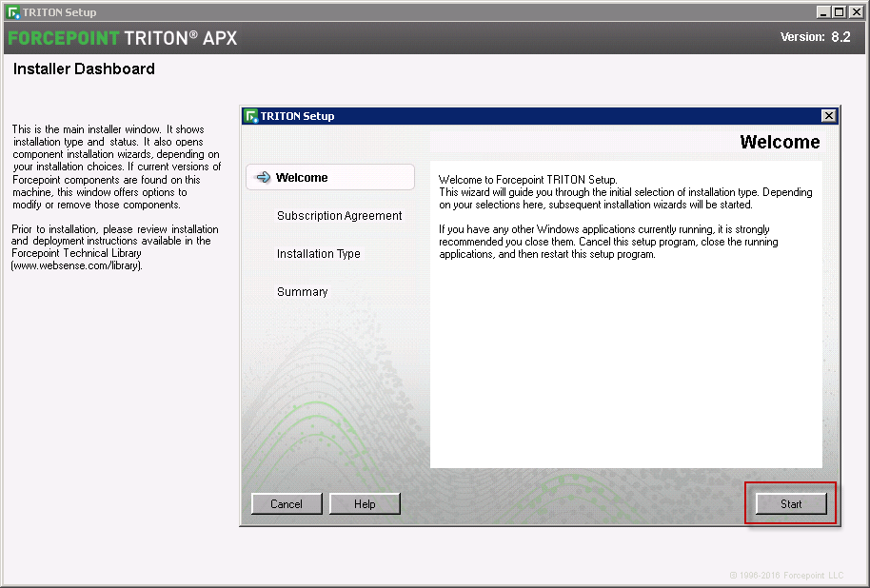Click 'Welcome to Forcepoint TRITON Setup.' text
The image size is (870, 588).
click(x=527, y=180)
